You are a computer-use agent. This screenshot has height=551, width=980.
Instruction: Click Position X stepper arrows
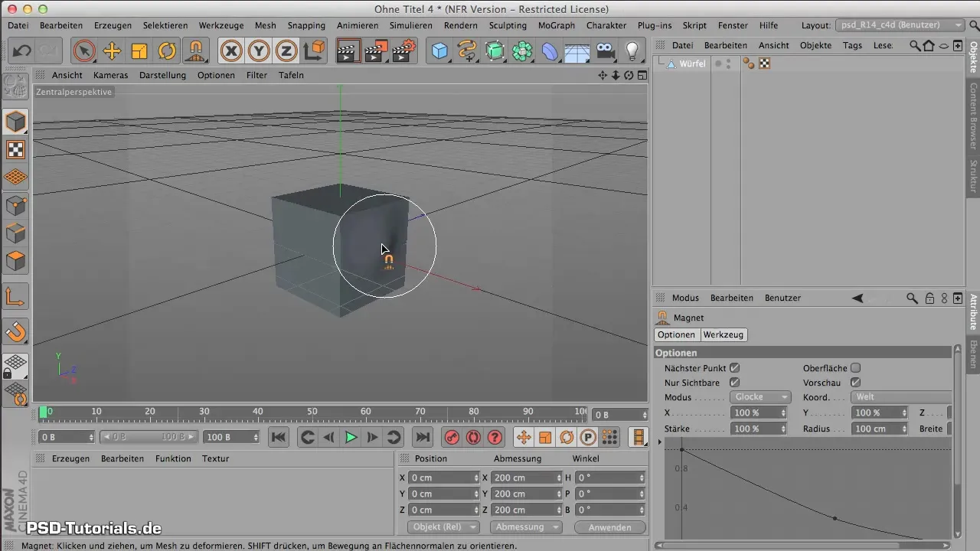click(x=475, y=478)
